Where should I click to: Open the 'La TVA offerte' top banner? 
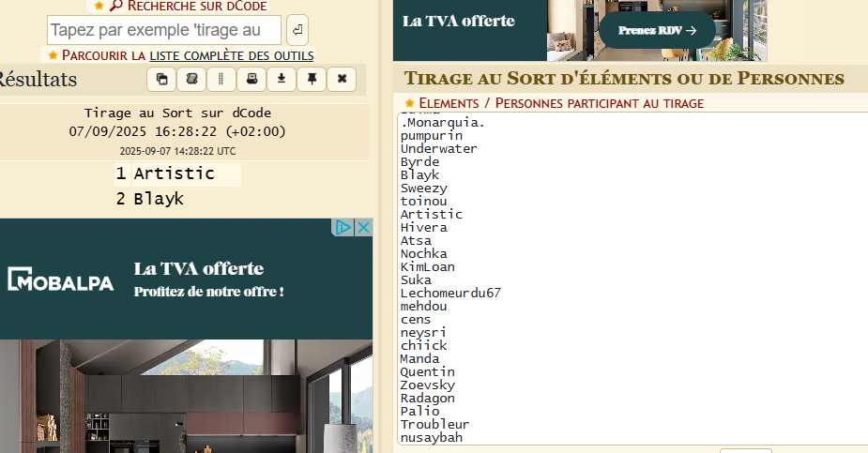[x=458, y=21]
